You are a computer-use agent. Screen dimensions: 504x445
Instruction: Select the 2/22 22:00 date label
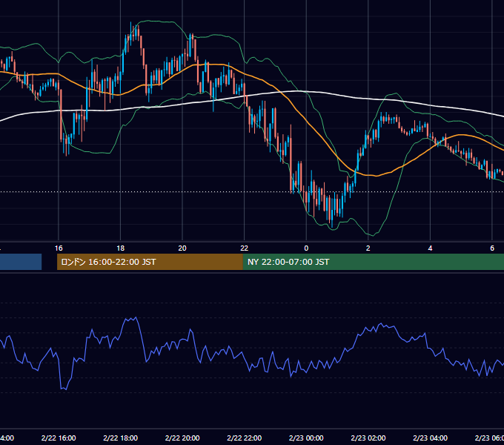(x=245, y=438)
